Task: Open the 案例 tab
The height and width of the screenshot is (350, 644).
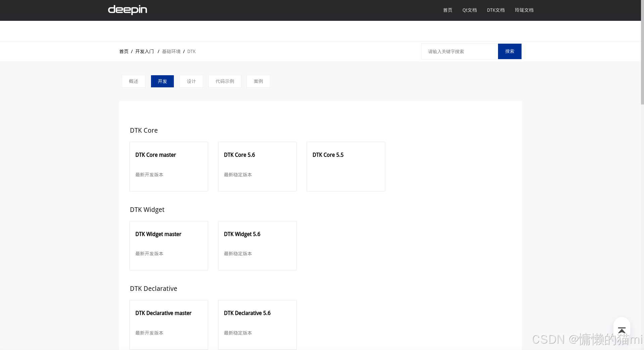Action: click(258, 81)
